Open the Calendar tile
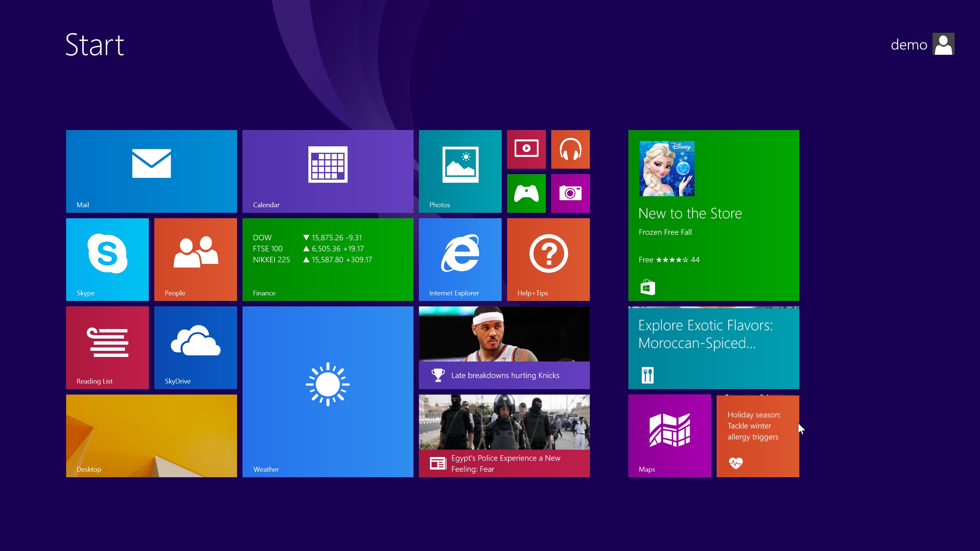Viewport: 980px width, 551px height. point(328,171)
